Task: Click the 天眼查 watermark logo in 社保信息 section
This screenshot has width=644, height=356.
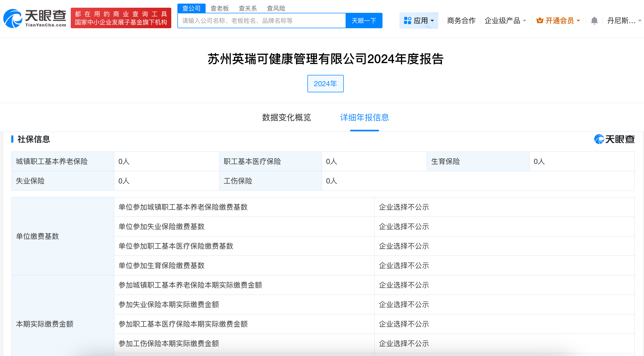Action: click(614, 139)
